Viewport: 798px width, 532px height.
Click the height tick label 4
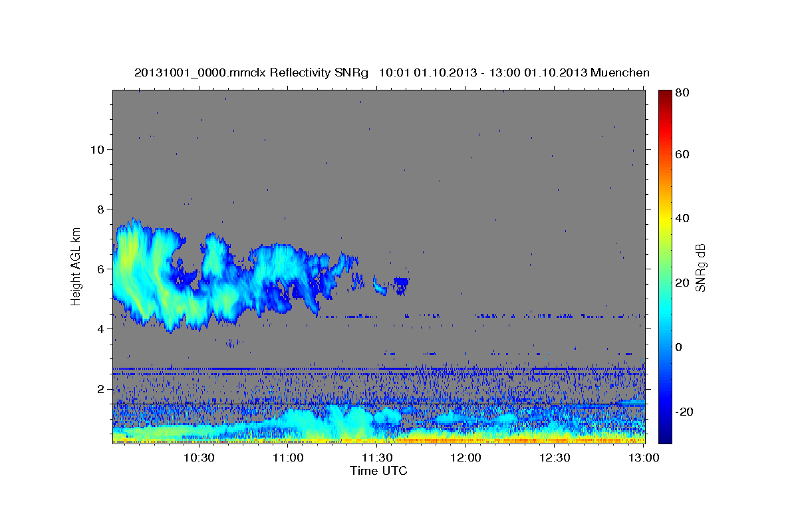point(101,329)
